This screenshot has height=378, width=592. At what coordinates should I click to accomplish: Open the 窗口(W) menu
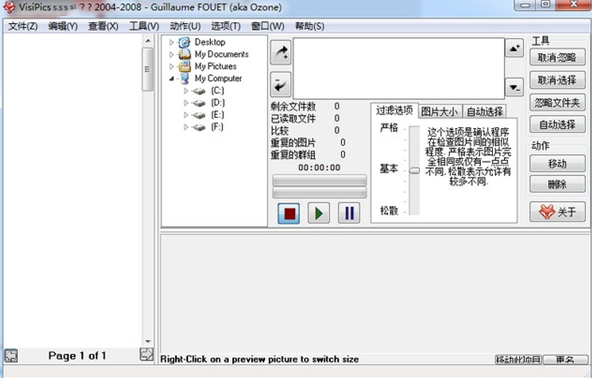[268, 26]
